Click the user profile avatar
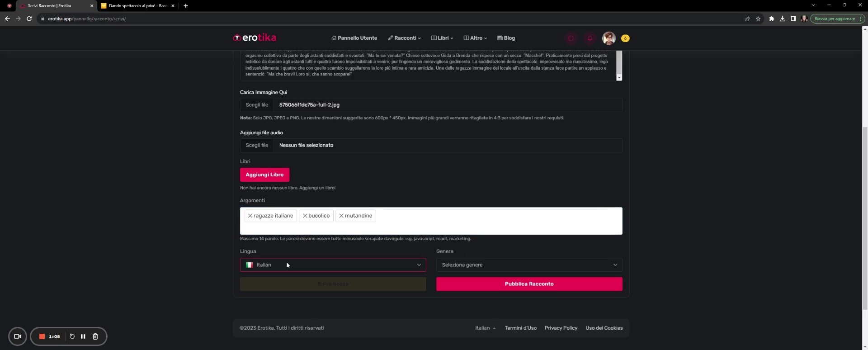 pos(609,38)
